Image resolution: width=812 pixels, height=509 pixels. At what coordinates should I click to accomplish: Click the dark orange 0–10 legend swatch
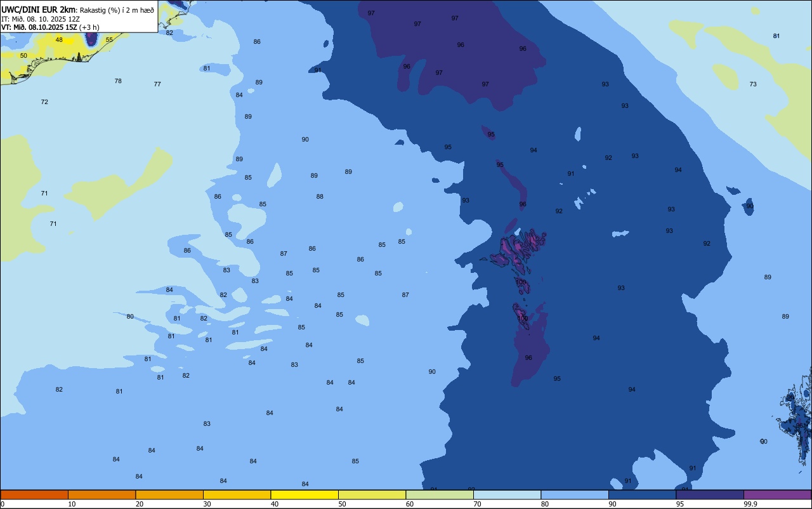[34, 494]
